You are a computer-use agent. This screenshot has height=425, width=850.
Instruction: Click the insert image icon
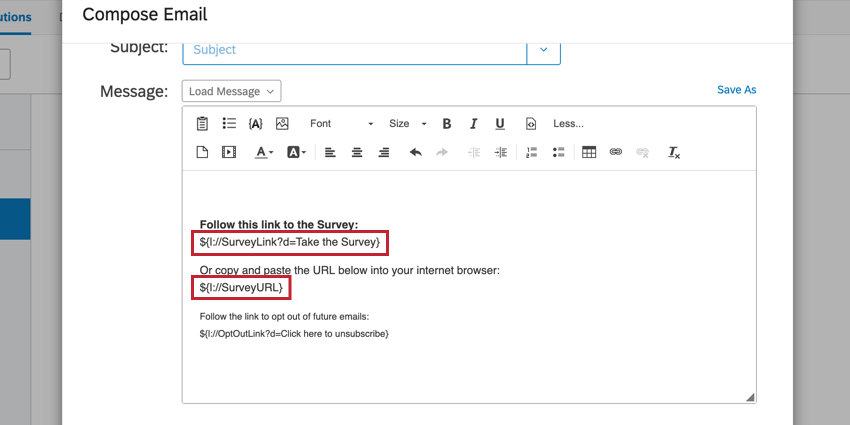pos(282,124)
